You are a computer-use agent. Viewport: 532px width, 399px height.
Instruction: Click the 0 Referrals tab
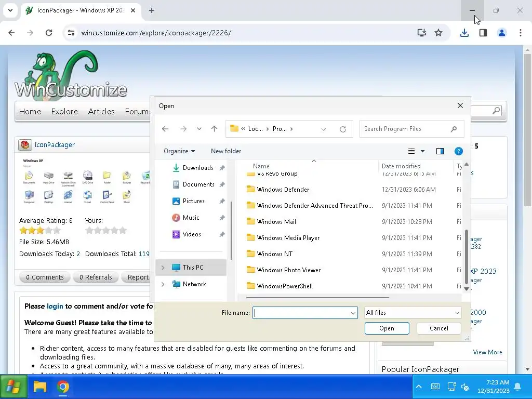click(x=96, y=277)
